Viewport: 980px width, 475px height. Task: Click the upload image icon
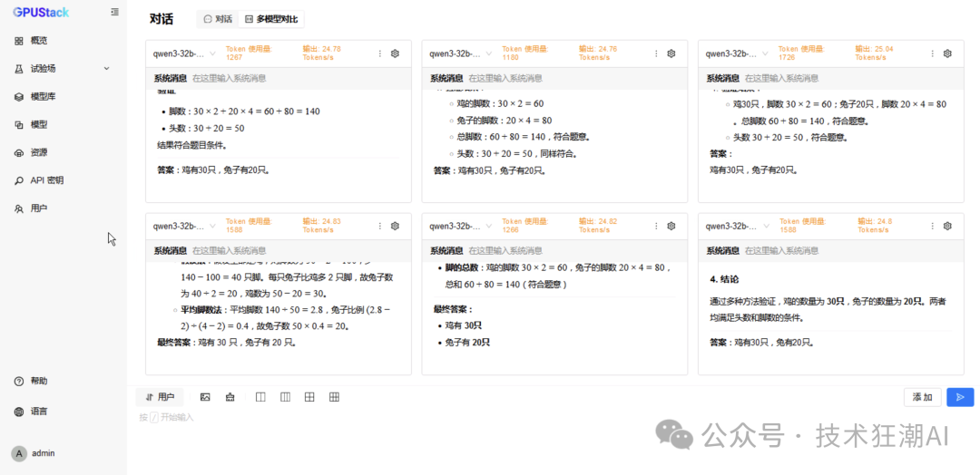(205, 397)
